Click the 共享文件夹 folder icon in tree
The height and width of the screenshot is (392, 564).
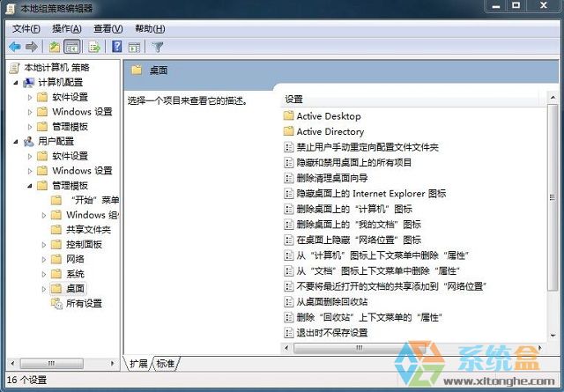pos(56,229)
